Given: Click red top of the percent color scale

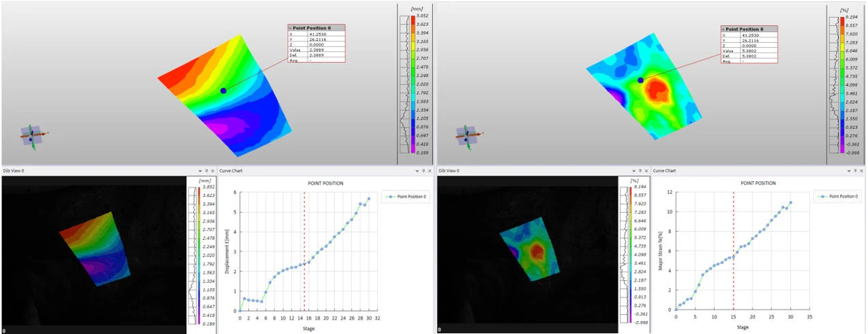Looking at the screenshot, I should [842, 21].
